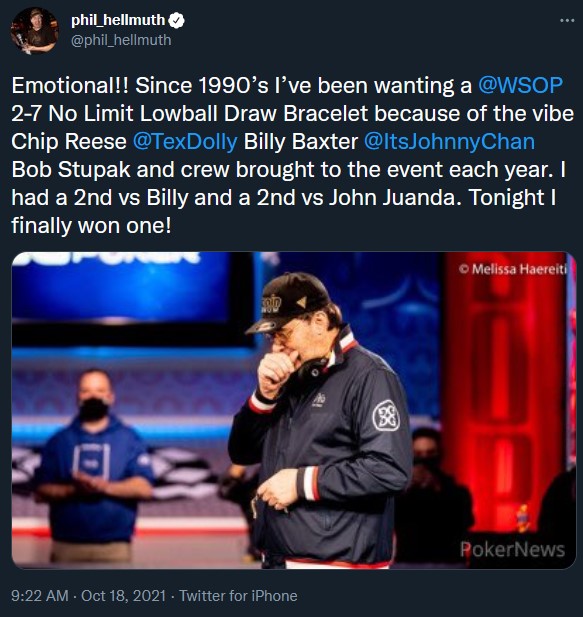
Task: Open the @WSOP mention
Action: 520,85
